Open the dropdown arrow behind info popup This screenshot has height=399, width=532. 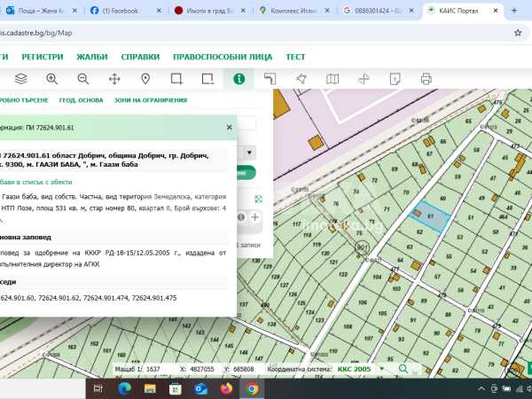(x=248, y=153)
